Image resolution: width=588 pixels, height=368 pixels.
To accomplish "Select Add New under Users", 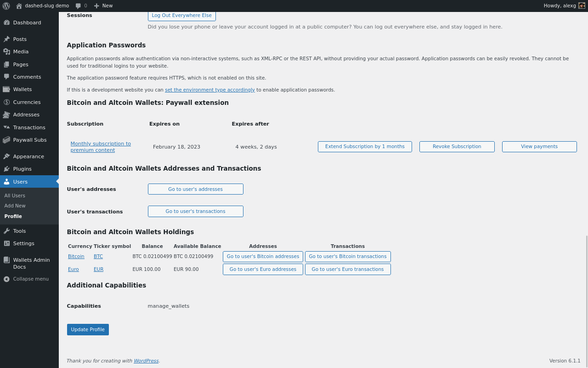I will pyautogui.click(x=15, y=206).
